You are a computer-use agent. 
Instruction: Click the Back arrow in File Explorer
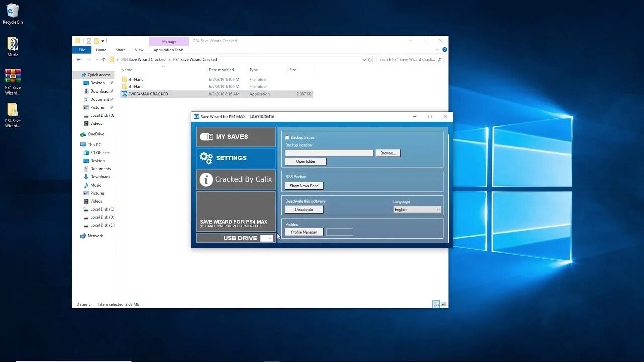pyautogui.click(x=79, y=59)
